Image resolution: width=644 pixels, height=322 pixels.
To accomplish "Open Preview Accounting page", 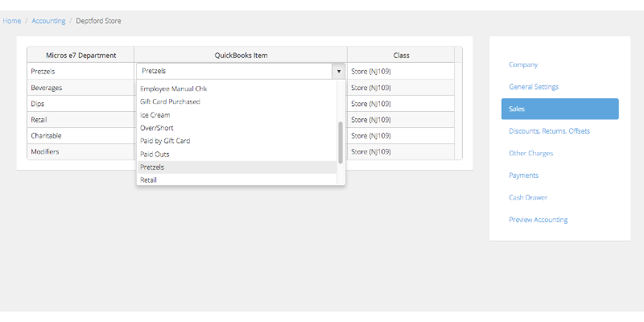I will point(538,220).
